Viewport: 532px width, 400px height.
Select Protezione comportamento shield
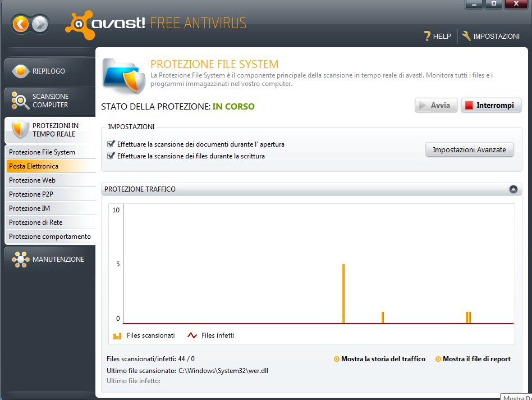coord(51,237)
